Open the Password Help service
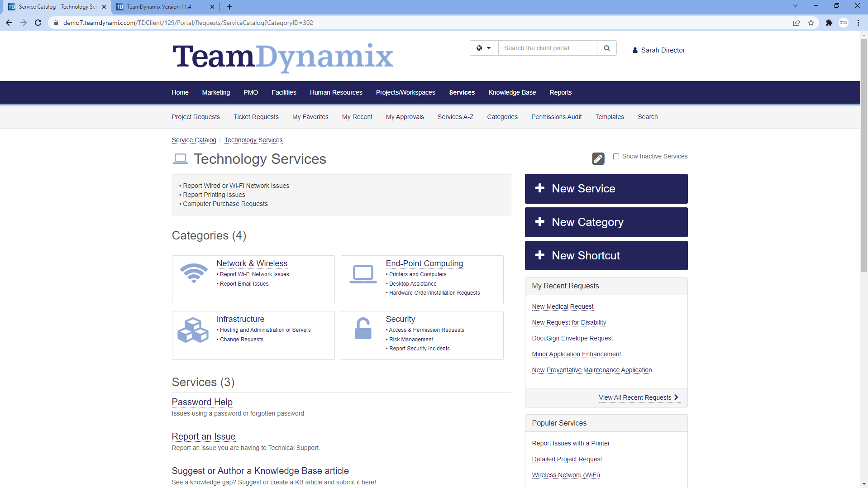The width and height of the screenshot is (868, 488). [202, 402]
